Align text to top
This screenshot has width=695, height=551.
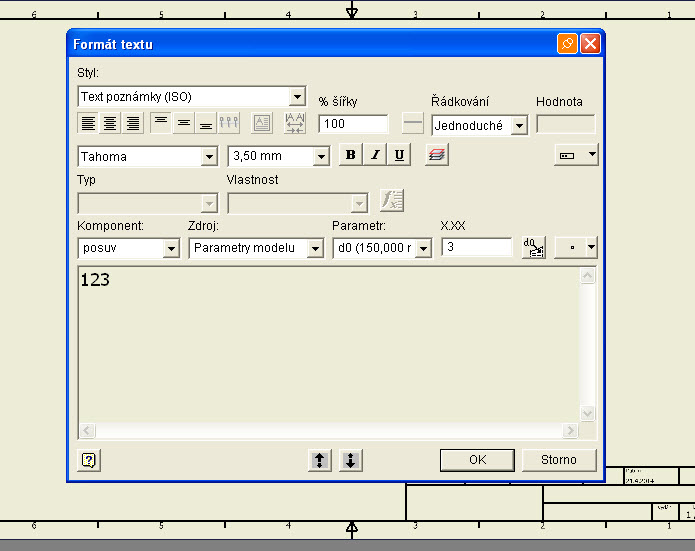click(x=161, y=124)
